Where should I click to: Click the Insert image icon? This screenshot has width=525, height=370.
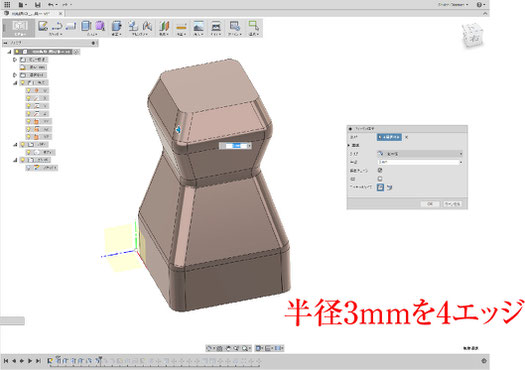coord(199,26)
